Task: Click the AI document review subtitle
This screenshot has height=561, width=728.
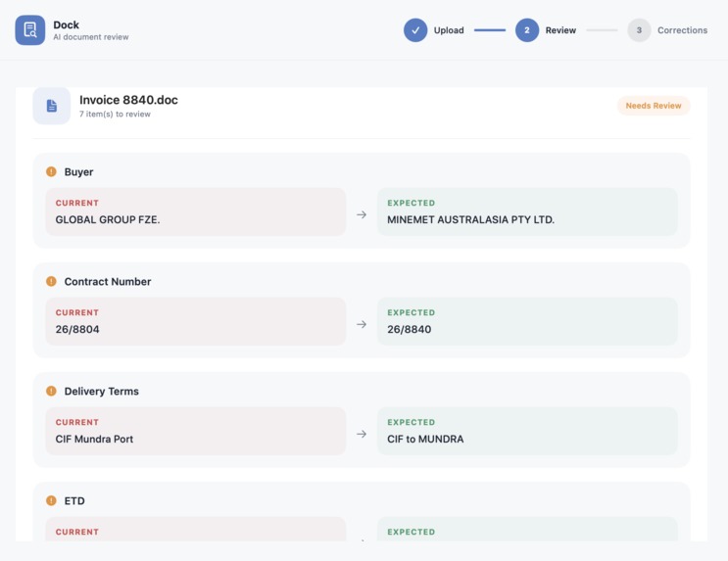Action: tap(91, 37)
